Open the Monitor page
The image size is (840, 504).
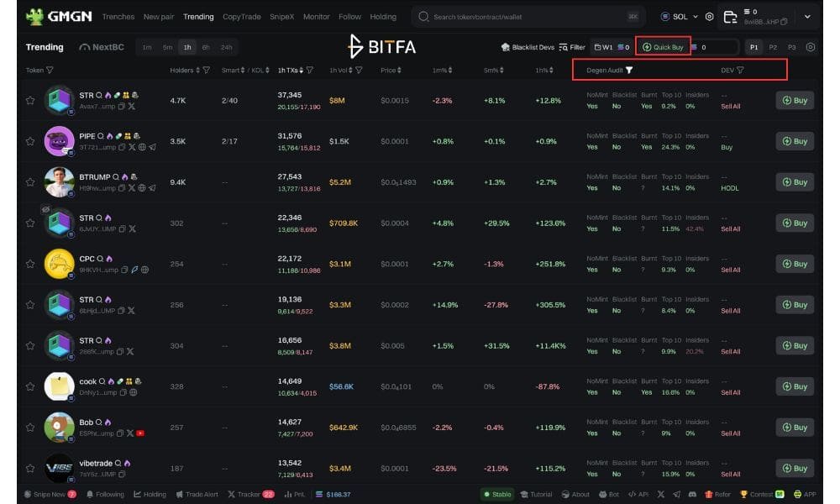click(316, 17)
